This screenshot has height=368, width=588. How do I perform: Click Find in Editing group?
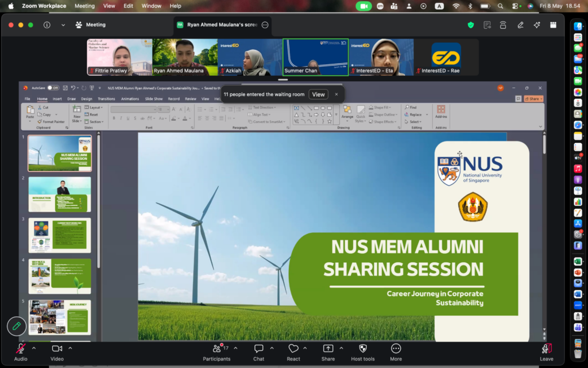[x=411, y=108]
